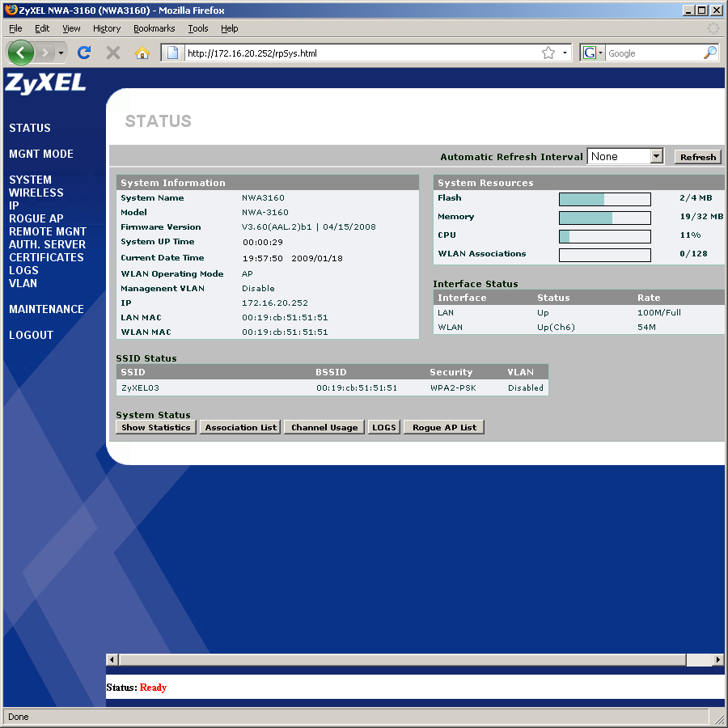Open the Help menu
Image resolution: width=728 pixels, height=728 pixels.
tap(230, 28)
